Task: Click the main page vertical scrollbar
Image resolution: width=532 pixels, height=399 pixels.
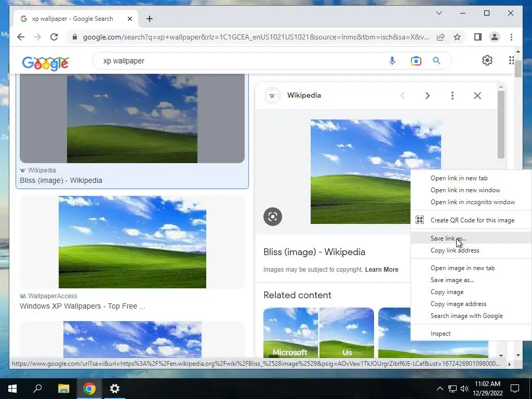Action: click(x=518, y=69)
